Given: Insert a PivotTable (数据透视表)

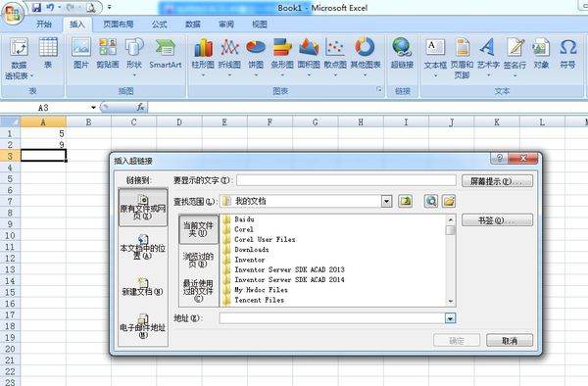Looking at the screenshot, I should click(19, 59).
